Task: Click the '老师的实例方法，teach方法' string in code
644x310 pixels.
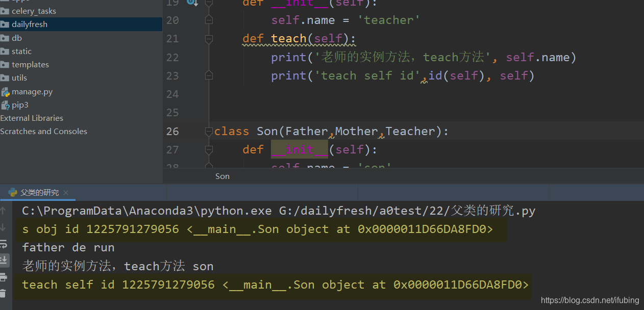Action: 402,57
